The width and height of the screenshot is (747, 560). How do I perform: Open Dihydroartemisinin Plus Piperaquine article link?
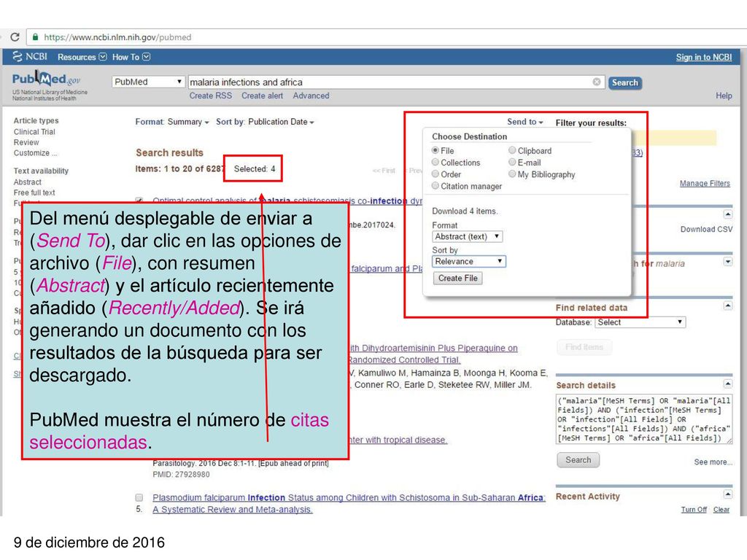[x=433, y=354]
